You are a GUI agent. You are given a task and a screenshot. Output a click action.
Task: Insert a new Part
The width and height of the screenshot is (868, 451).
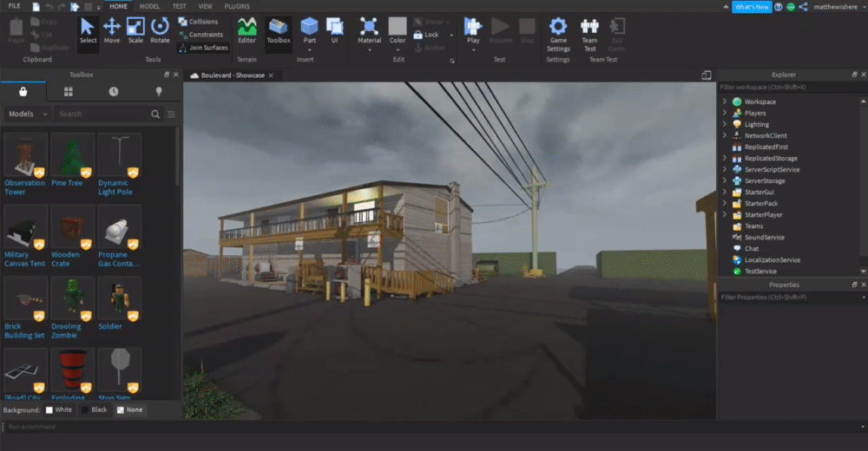coord(310,31)
